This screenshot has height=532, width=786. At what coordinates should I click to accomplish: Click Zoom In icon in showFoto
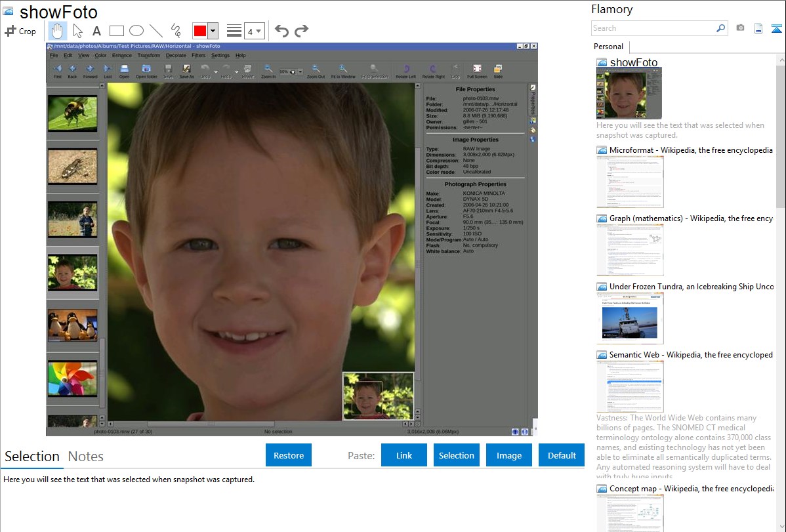(x=268, y=72)
